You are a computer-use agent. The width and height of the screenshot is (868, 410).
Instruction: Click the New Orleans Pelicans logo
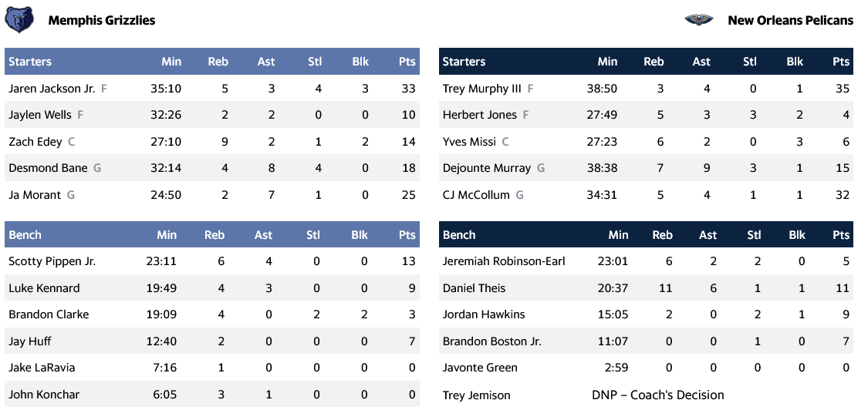(698, 20)
